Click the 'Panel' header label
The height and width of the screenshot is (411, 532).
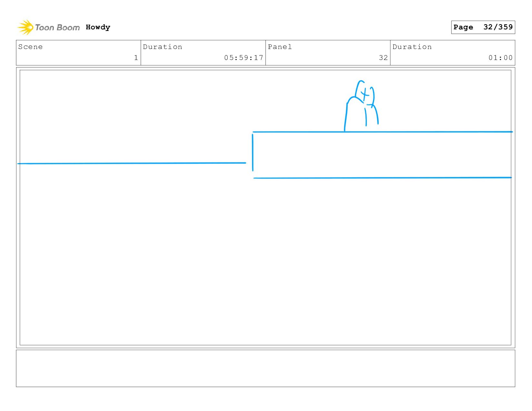pos(280,47)
